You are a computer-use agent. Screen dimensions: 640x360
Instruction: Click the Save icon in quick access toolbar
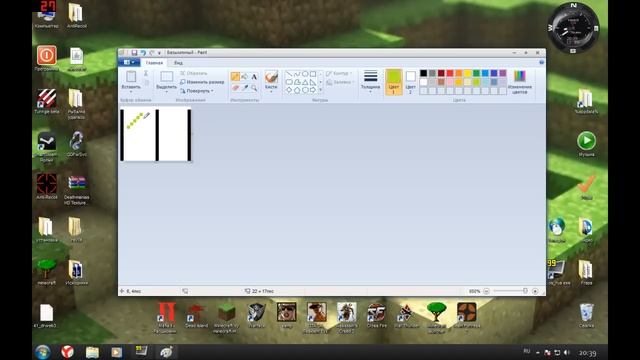coord(134,53)
